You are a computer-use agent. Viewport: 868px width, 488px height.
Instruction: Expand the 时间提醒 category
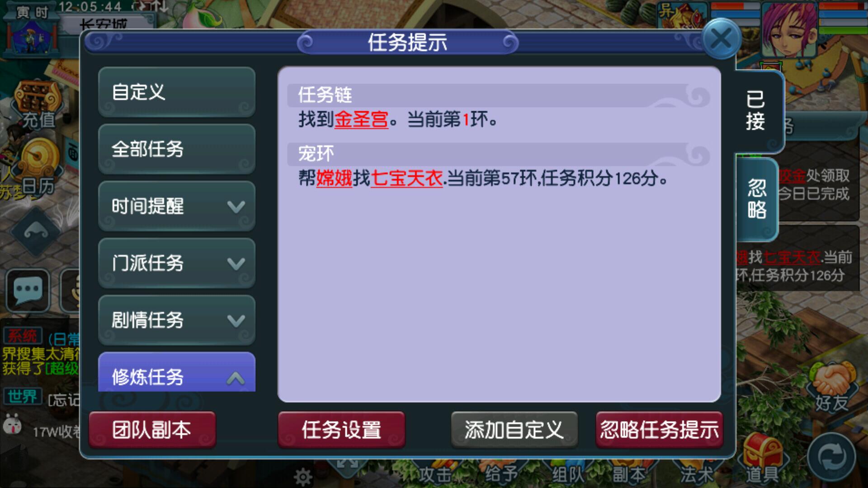tap(177, 206)
